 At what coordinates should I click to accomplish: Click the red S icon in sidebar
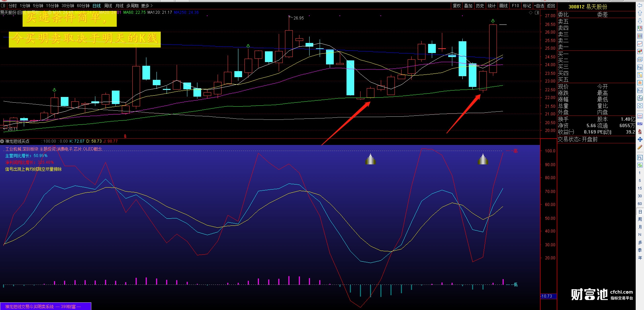click(x=640, y=132)
